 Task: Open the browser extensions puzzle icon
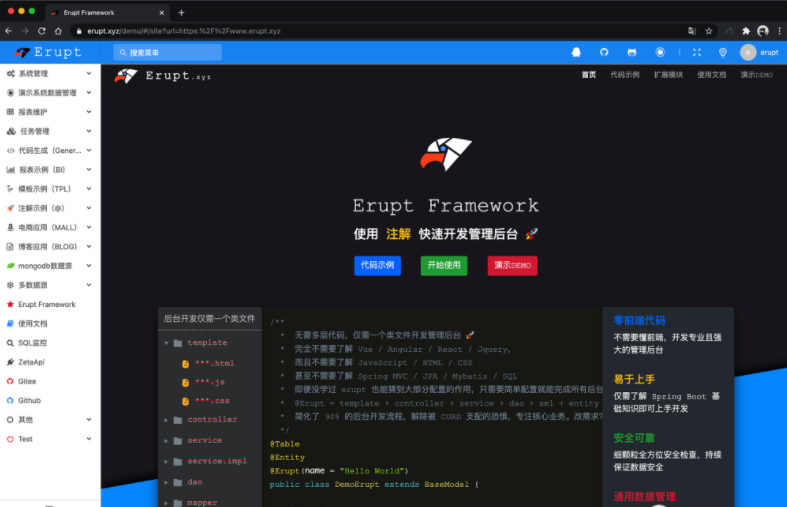tap(746, 31)
